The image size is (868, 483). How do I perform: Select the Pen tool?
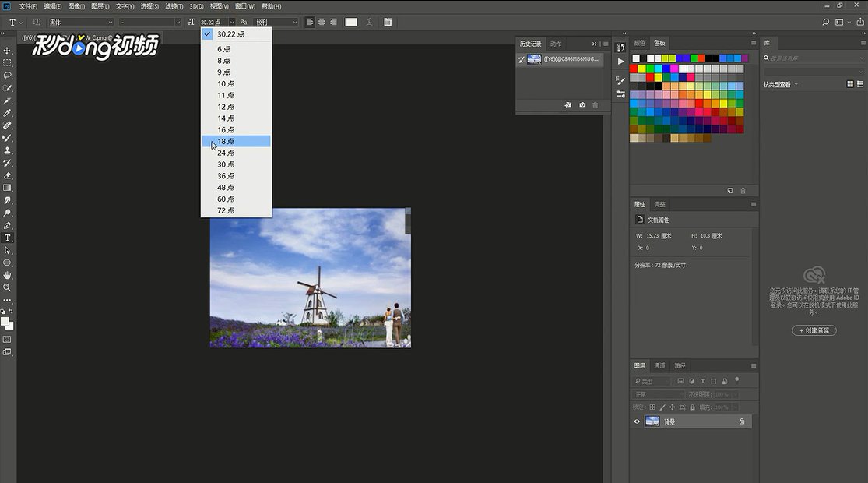coord(7,225)
